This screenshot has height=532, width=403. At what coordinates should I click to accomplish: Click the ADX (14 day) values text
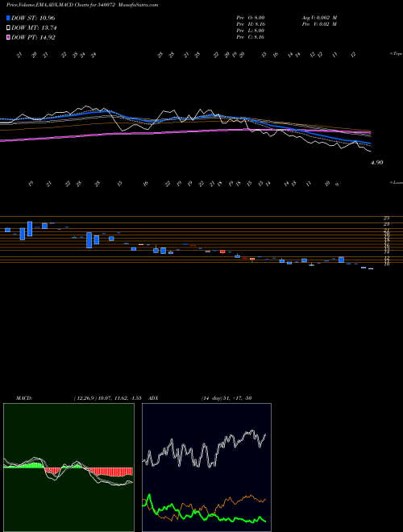pyautogui.click(x=226, y=398)
